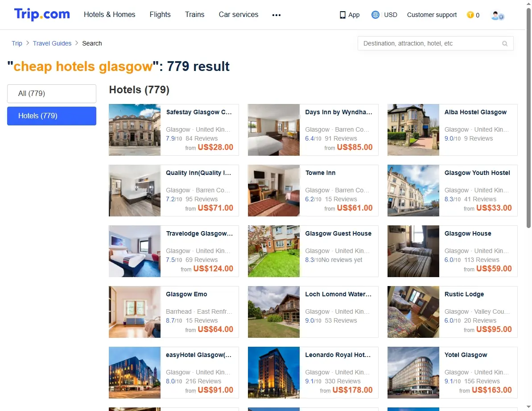This screenshot has width=532, height=411.
Task: Open the Customer support link
Action: [x=432, y=15]
